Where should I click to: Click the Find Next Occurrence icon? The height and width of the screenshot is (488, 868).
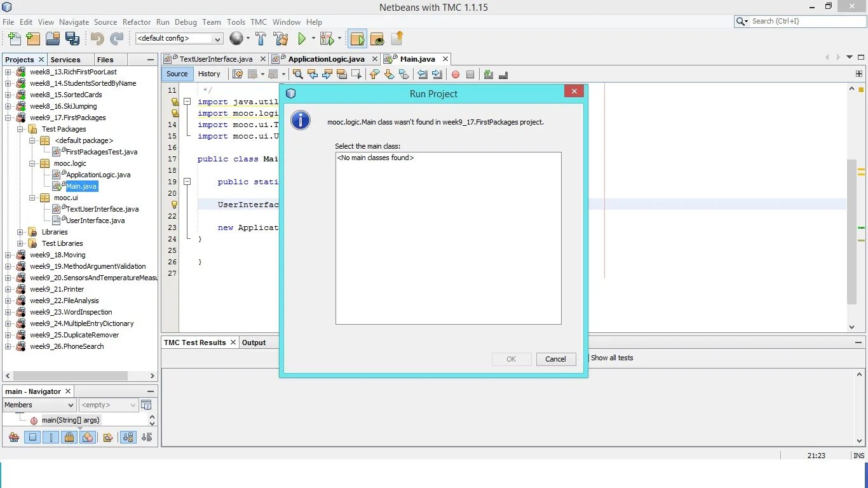[x=327, y=74]
